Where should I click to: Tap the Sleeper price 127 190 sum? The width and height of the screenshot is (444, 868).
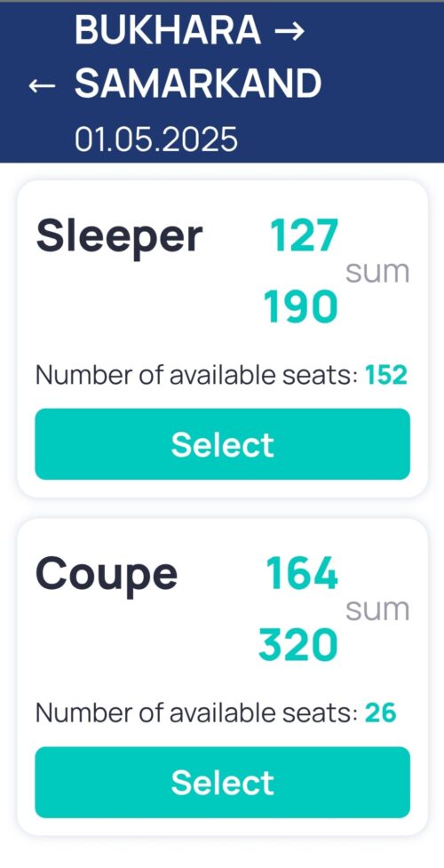336,271
